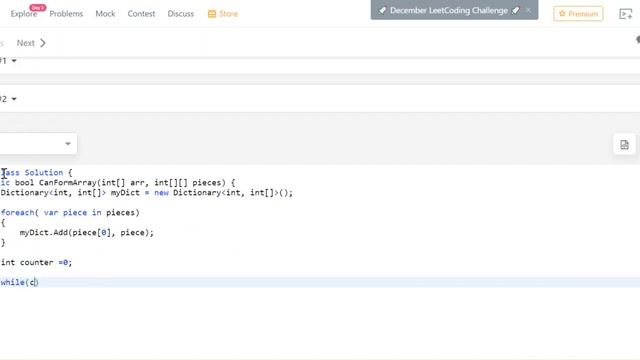Click the 'int counter =0;' line
The height and width of the screenshot is (360, 640).
36,262
